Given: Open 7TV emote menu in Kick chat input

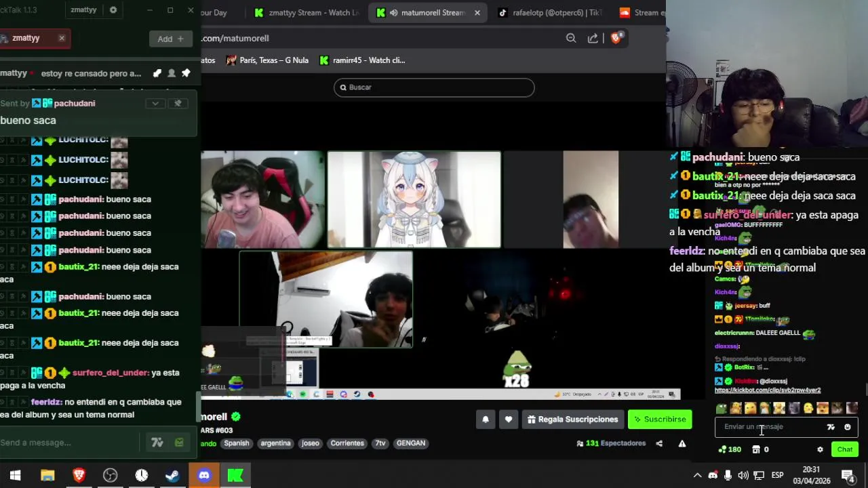Looking at the screenshot, I should pos(831,427).
